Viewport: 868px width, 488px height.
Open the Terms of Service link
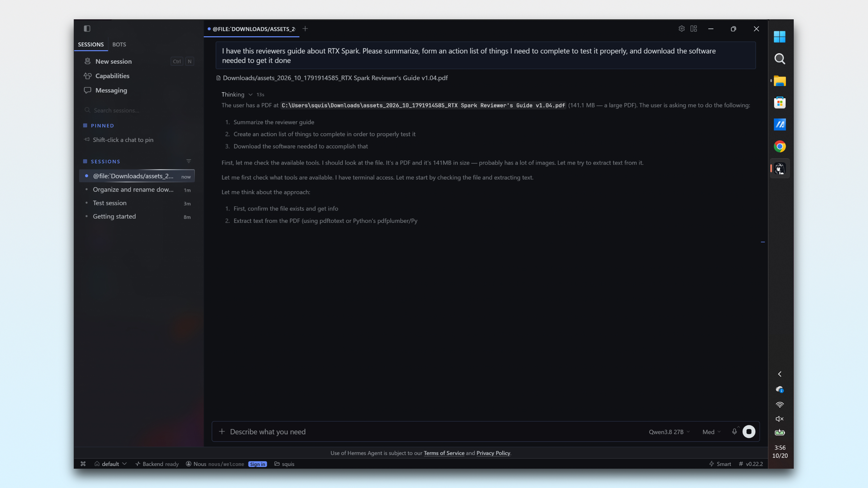tap(444, 453)
